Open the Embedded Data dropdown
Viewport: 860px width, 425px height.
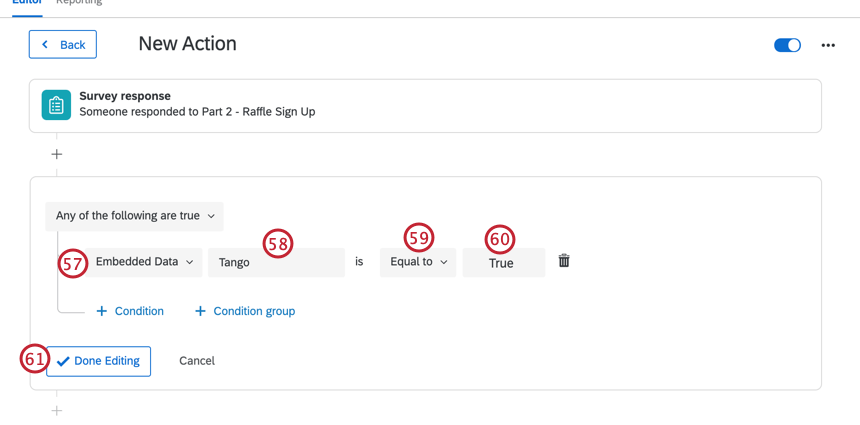(143, 262)
